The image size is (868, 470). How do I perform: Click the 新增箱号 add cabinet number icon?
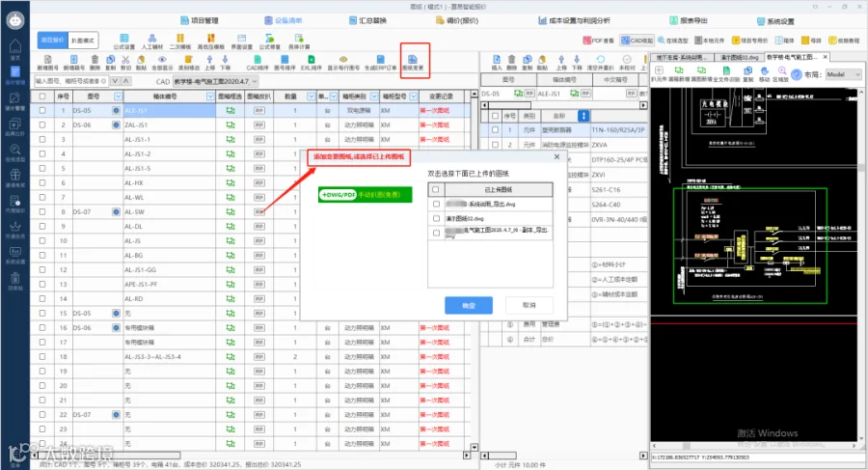73,62
